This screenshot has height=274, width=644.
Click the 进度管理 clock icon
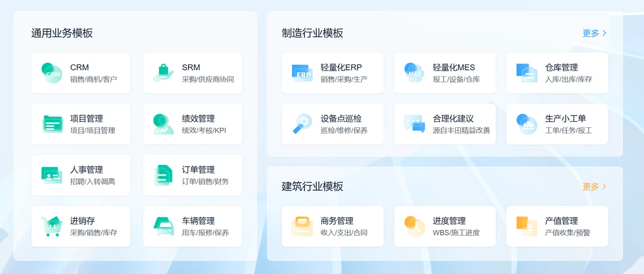414,226
